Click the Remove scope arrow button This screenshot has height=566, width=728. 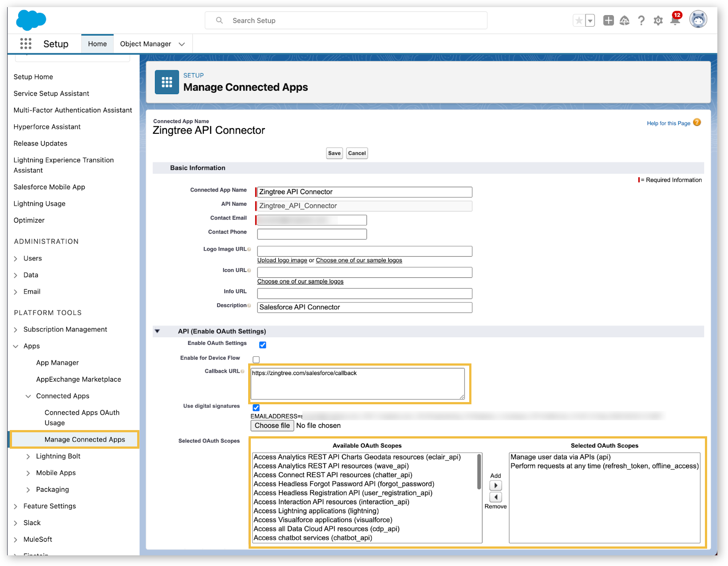click(x=495, y=497)
